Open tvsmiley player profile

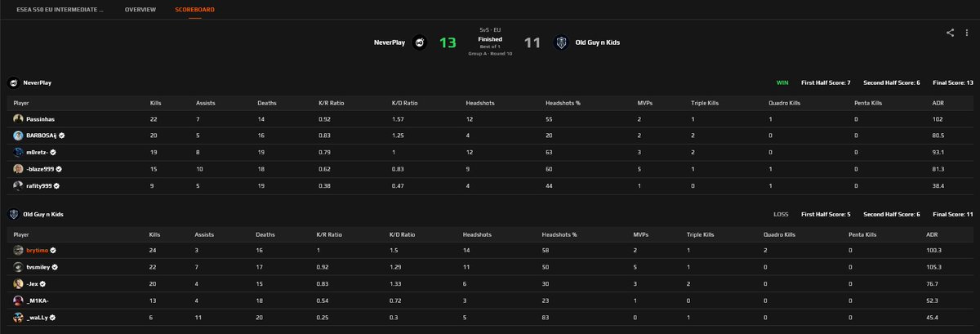click(x=38, y=266)
